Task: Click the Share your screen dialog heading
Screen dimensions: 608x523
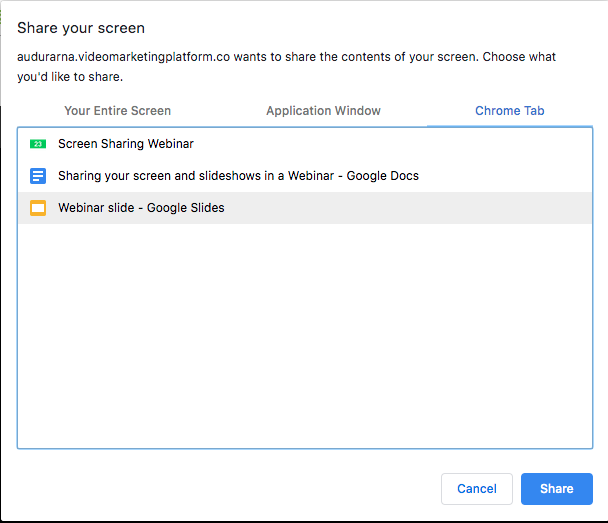Action: point(81,28)
